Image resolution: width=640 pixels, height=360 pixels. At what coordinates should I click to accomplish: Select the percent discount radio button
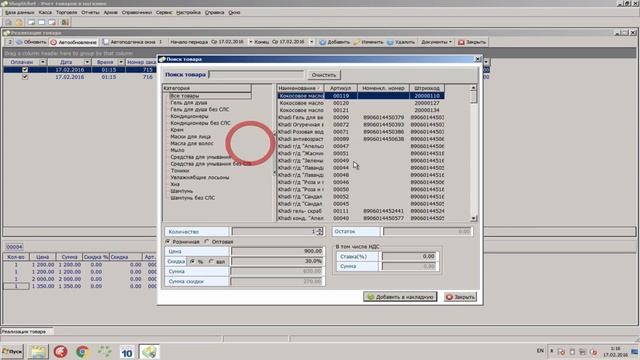click(192, 262)
